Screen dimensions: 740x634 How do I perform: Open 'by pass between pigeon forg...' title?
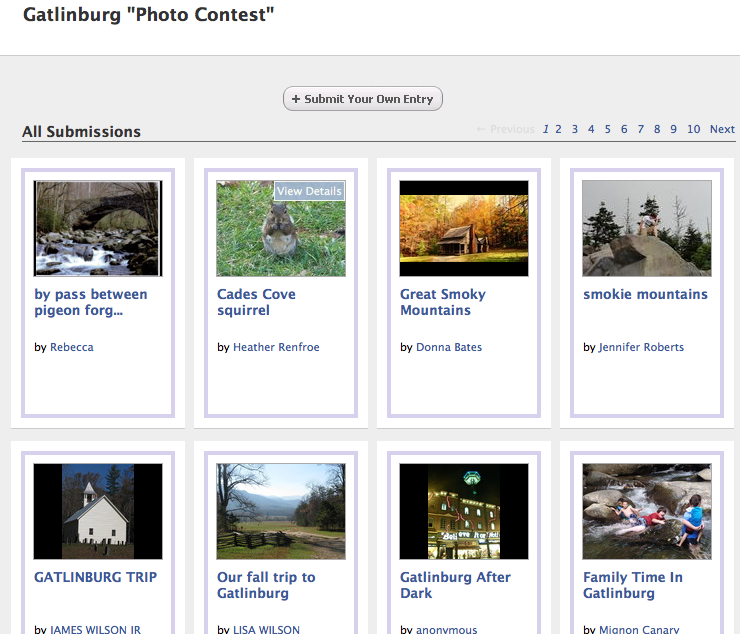(x=91, y=302)
